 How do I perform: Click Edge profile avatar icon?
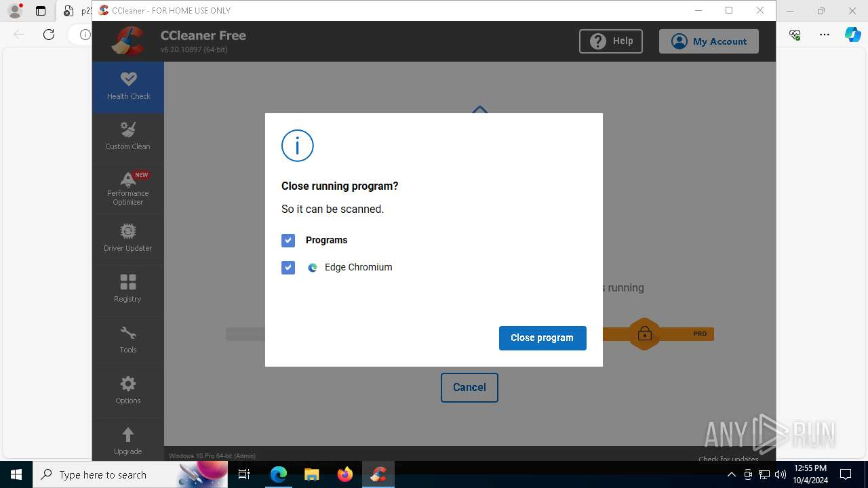pyautogui.click(x=15, y=11)
